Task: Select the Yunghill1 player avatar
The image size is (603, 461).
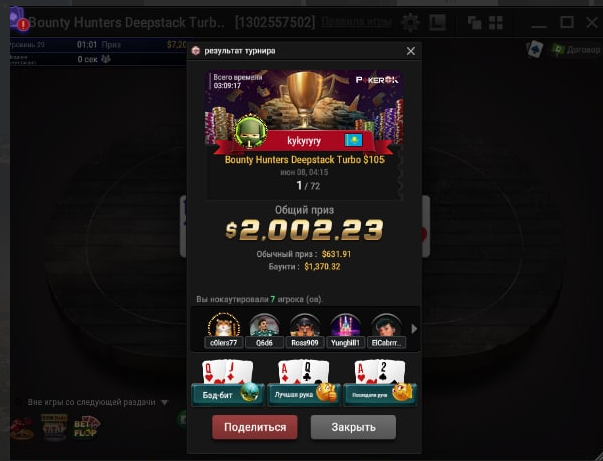Action: point(345,325)
